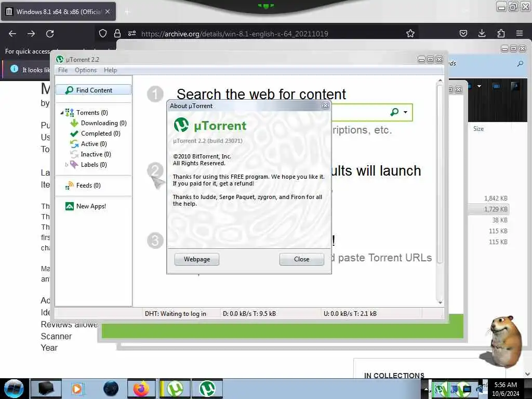The height and width of the screenshot is (399, 532).
Task: Click the green Downloading arrow icon
Action: pyautogui.click(x=74, y=123)
